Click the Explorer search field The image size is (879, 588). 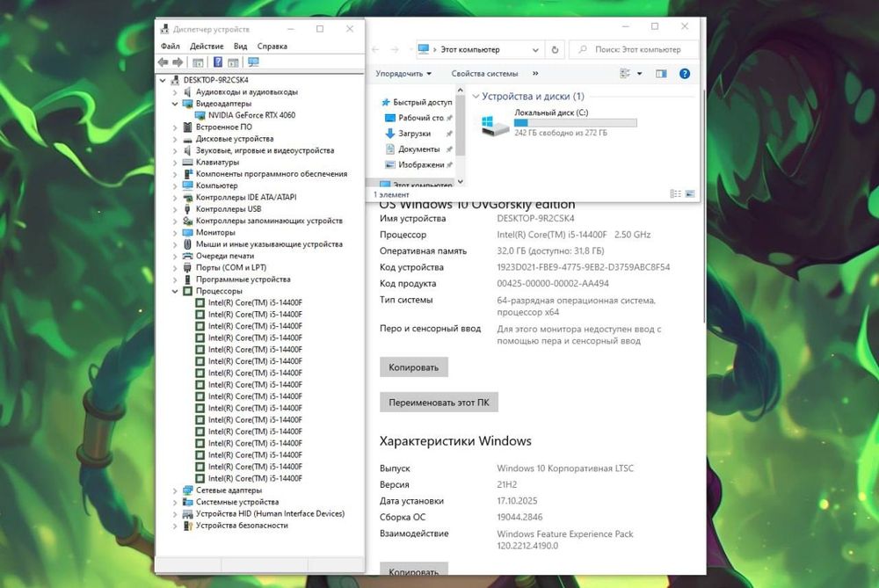[x=635, y=49]
